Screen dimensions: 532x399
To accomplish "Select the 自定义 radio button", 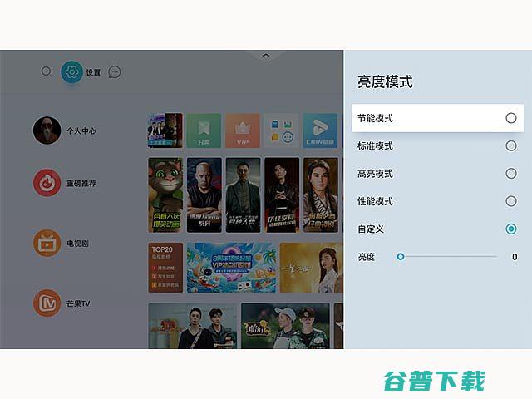I will point(511,229).
